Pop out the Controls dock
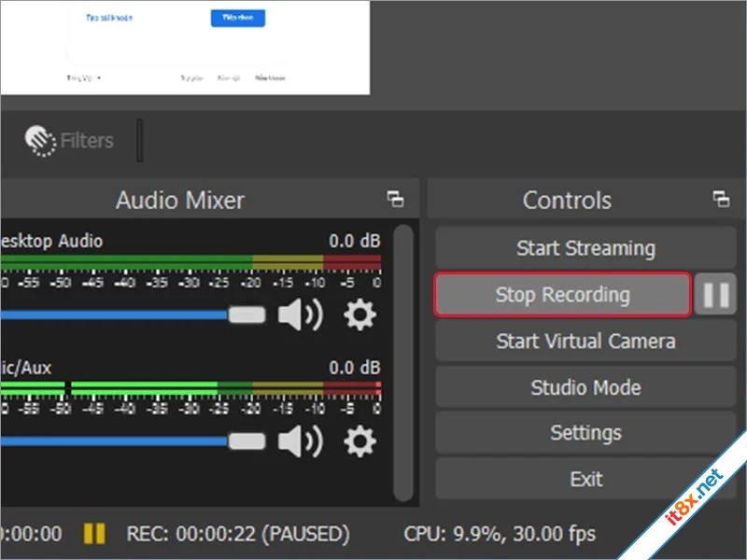Screen dimensions: 747x560 click(721, 199)
